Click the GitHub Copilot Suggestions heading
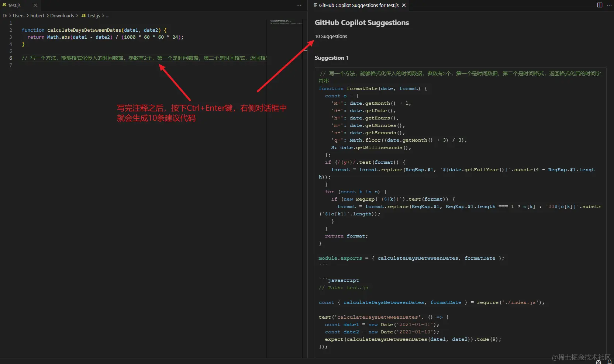 point(362,22)
